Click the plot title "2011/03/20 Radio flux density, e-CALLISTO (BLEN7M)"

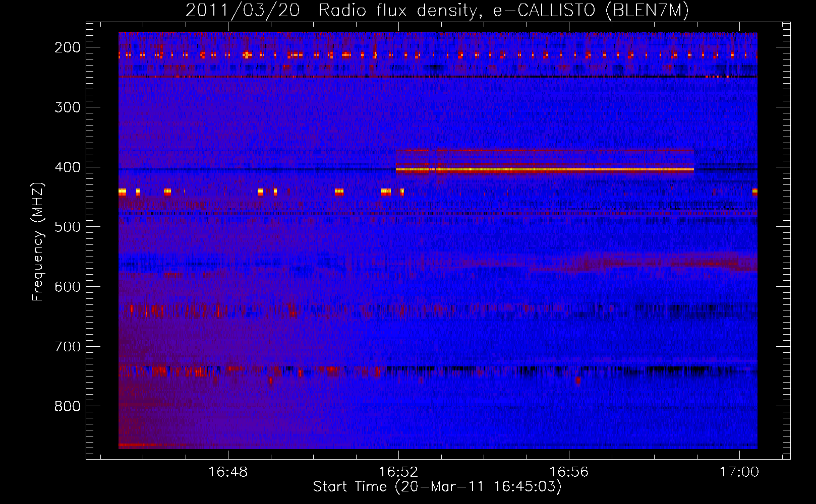coord(437,10)
